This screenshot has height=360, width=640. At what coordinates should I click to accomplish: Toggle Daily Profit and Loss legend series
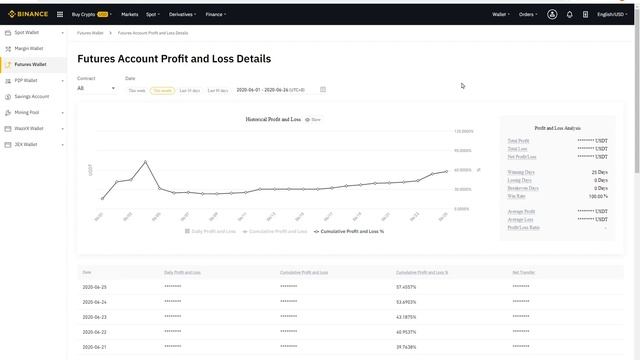pos(210,231)
